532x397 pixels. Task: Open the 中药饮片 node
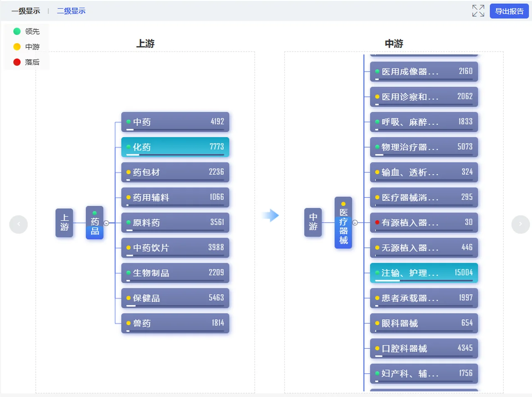click(175, 248)
